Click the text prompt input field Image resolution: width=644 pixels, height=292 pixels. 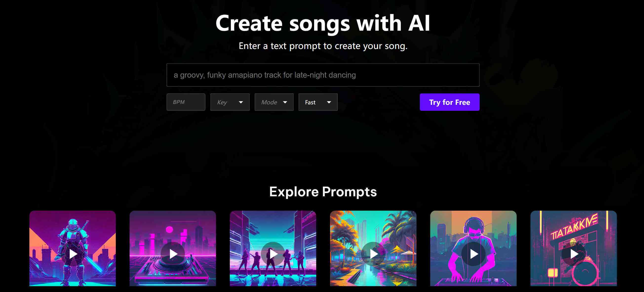(322, 75)
